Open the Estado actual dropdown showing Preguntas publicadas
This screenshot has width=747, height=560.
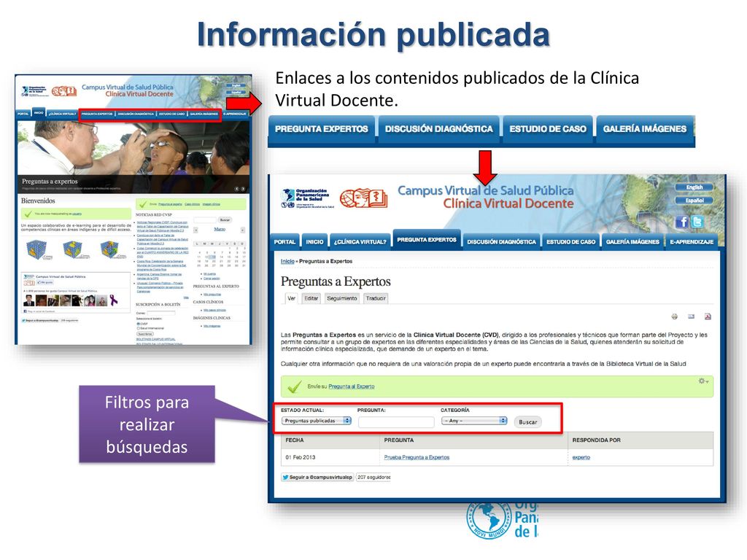[x=317, y=421]
